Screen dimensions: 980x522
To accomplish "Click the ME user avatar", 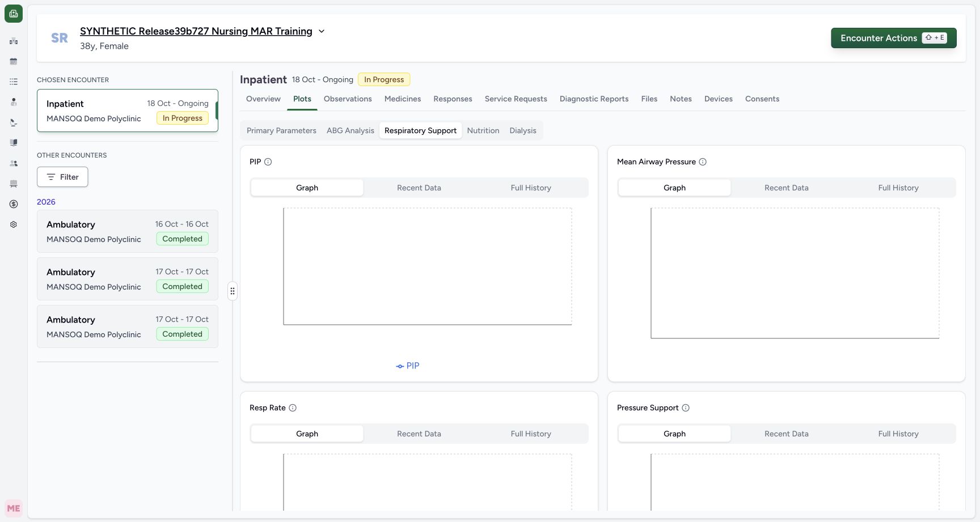I will tap(14, 508).
